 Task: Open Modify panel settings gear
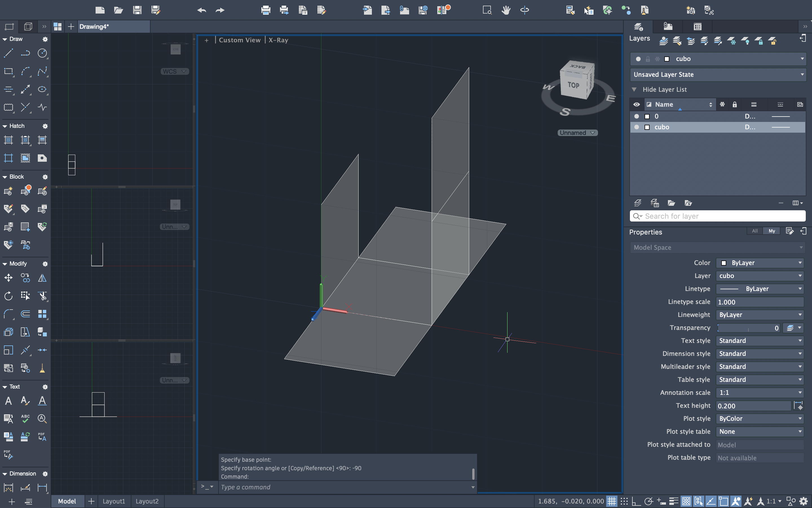click(x=45, y=264)
